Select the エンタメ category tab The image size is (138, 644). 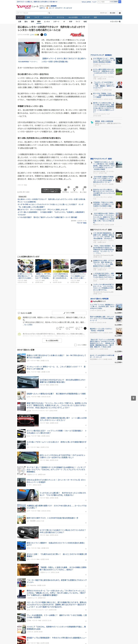pyautogui.click(x=47, y=21)
